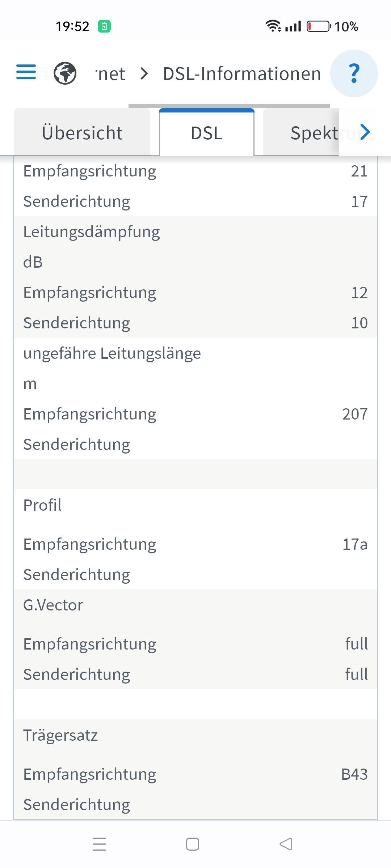The width and height of the screenshot is (391, 868).
Task: Open the hamburger navigation menu
Action: [26, 72]
